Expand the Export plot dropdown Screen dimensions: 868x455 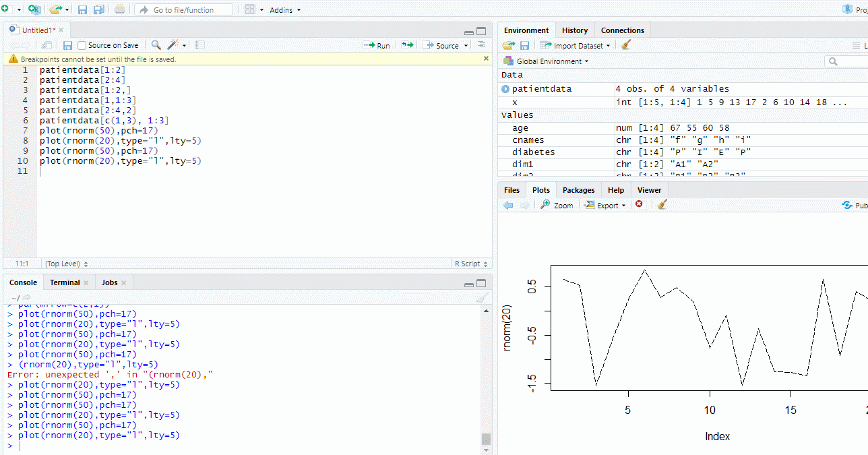point(604,205)
